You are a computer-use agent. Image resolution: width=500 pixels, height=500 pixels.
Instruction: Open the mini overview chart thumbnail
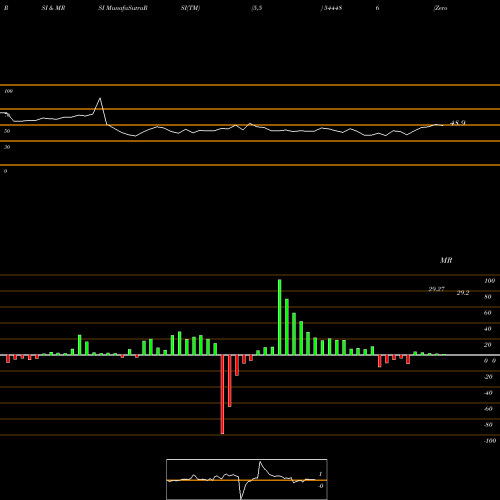[x=247, y=479]
